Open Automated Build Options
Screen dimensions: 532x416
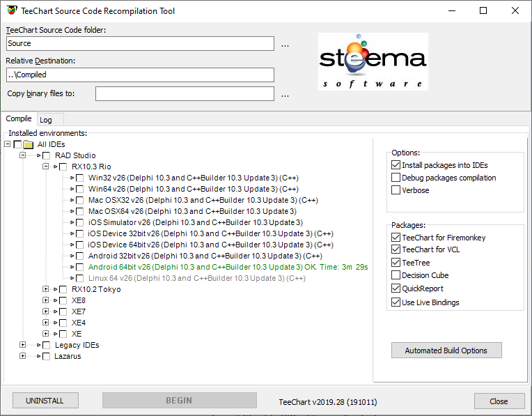click(446, 350)
